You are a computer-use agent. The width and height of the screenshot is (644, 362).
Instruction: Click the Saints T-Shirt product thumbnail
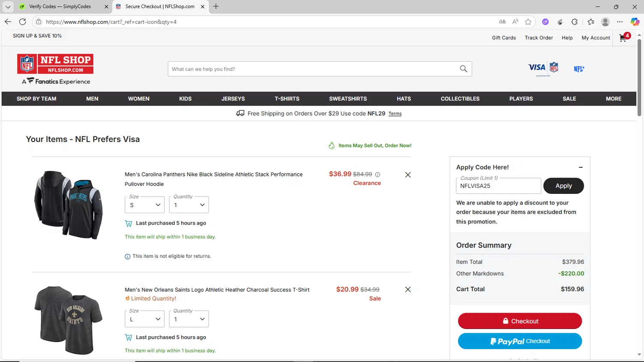(69, 320)
